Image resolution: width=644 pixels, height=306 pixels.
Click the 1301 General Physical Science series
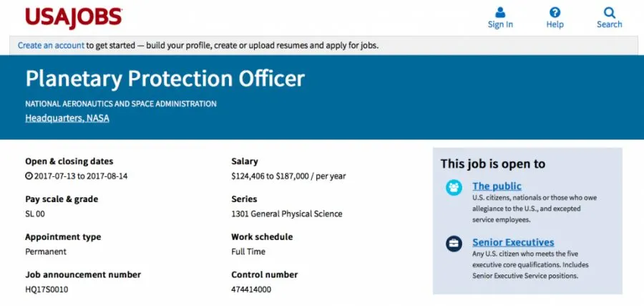286,214
